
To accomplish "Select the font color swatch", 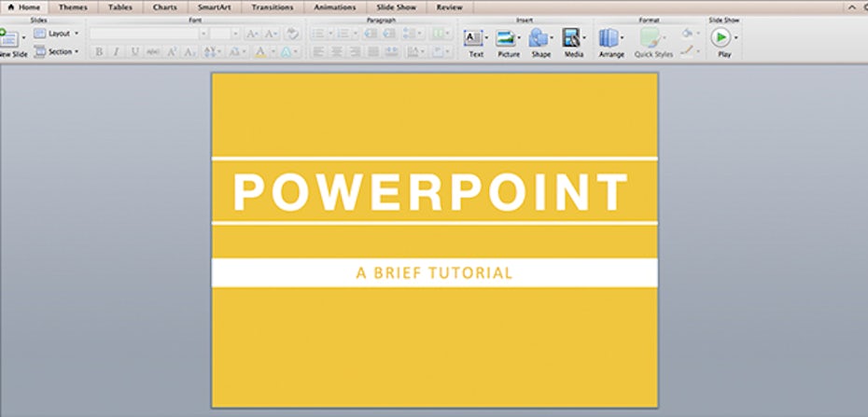I will click(x=261, y=52).
